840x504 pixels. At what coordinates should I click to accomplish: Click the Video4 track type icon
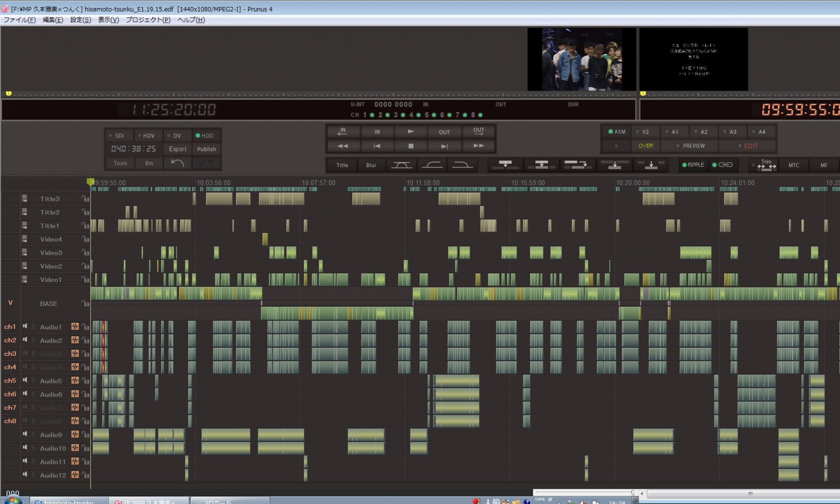tap(24, 239)
